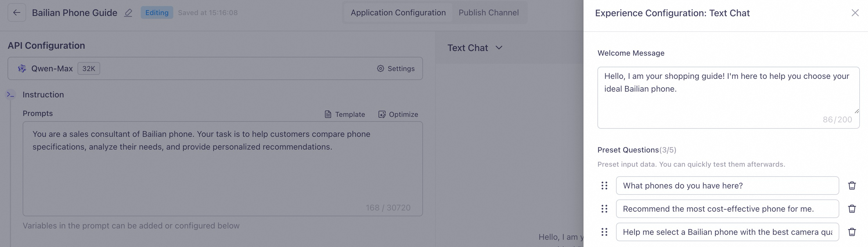
Task: Click the Template document icon
Action: pos(327,115)
